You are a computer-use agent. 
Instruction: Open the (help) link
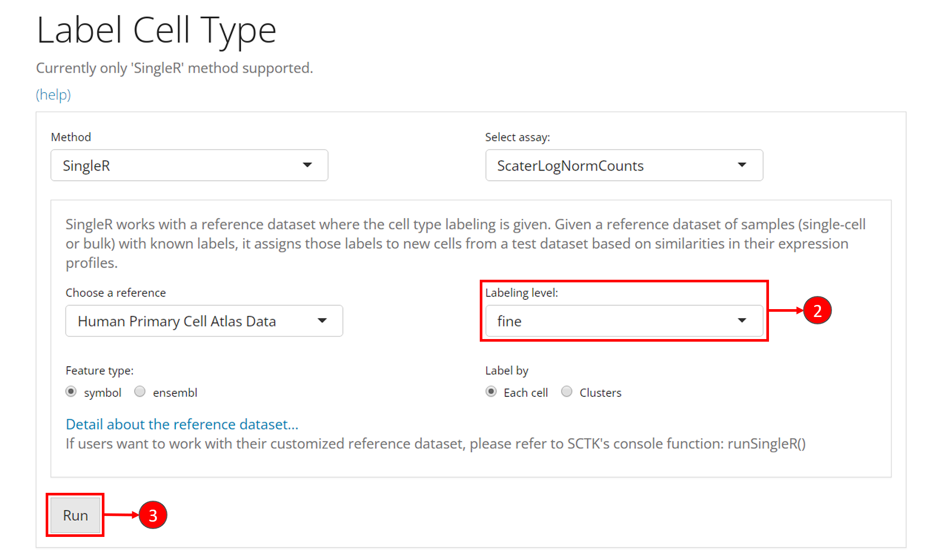coord(53,94)
